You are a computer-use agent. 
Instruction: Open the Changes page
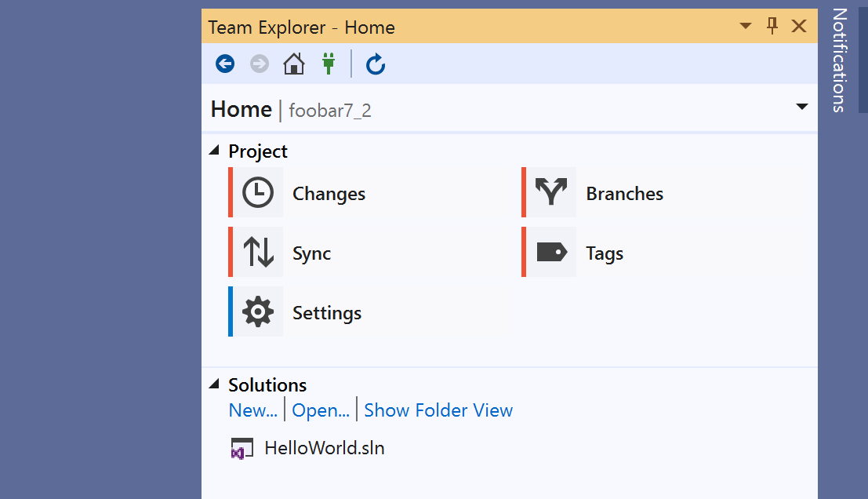pyautogui.click(x=329, y=193)
